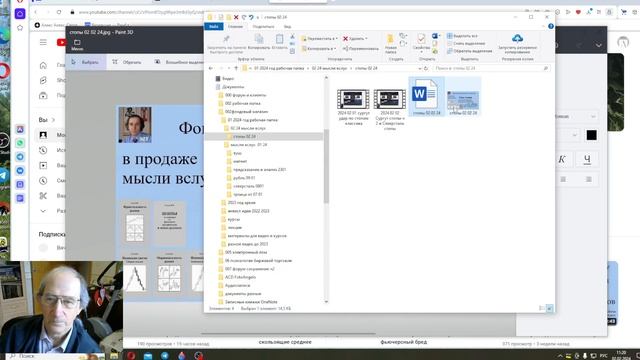Open the Move to dropdown in ribbon
Viewport: 640px width, 360px height.
pos(319,38)
